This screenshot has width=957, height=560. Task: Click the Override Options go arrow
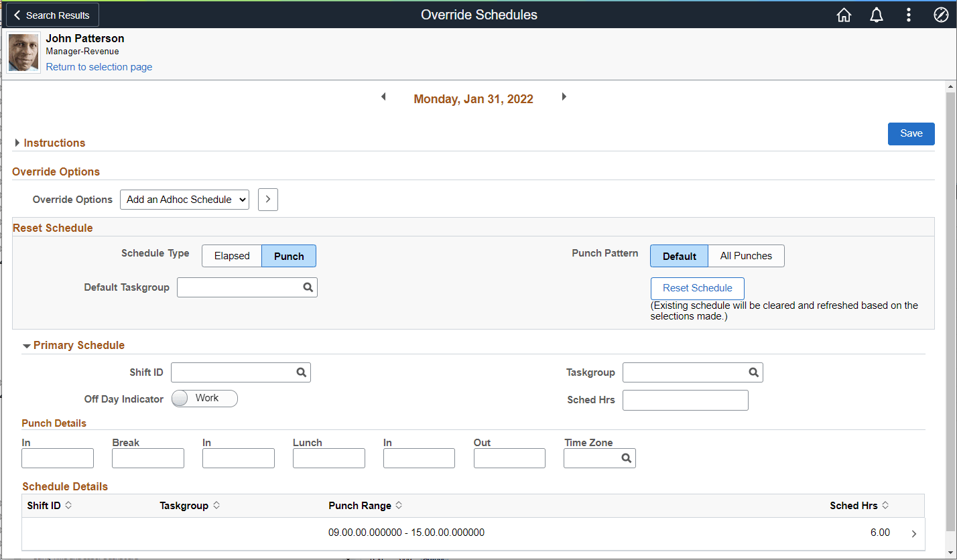(x=267, y=199)
